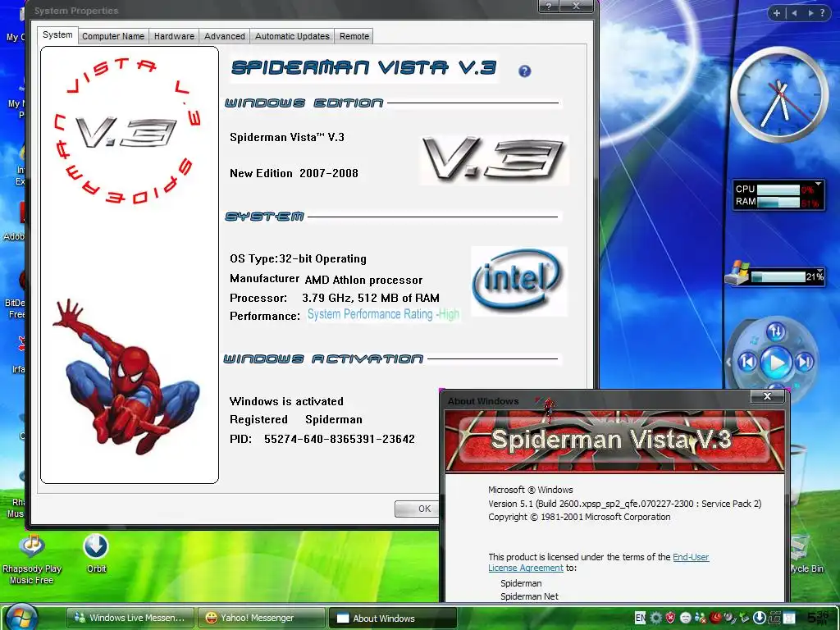Viewport: 840px width, 630px height.
Task: Click the System Properties title bar help button
Action: pyautogui.click(x=549, y=6)
